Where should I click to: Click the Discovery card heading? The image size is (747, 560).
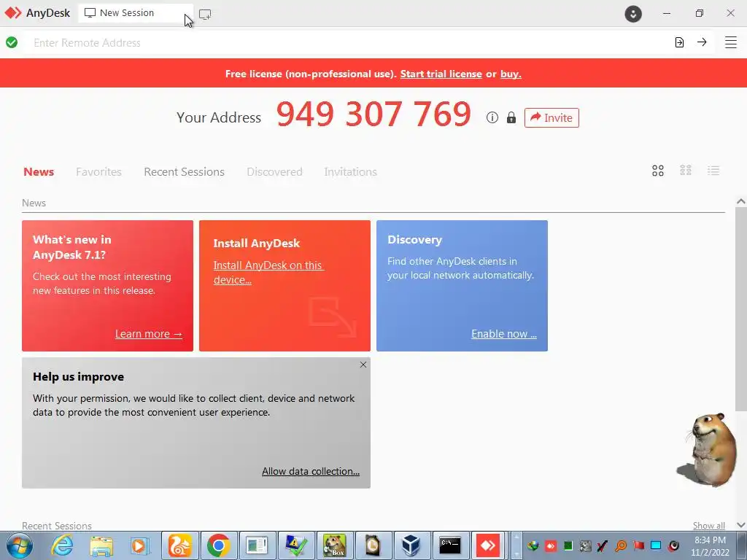click(x=414, y=239)
